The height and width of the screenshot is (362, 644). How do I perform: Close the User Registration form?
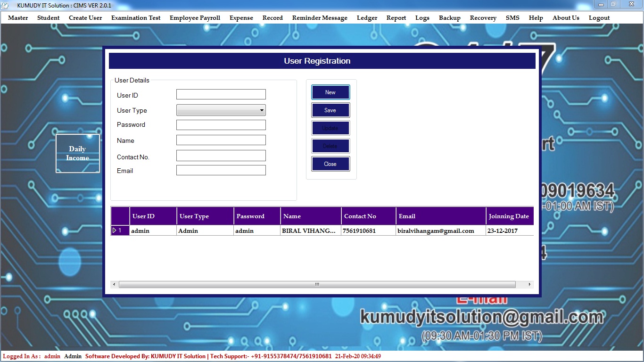pyautogui.click(x=330, y=164)
